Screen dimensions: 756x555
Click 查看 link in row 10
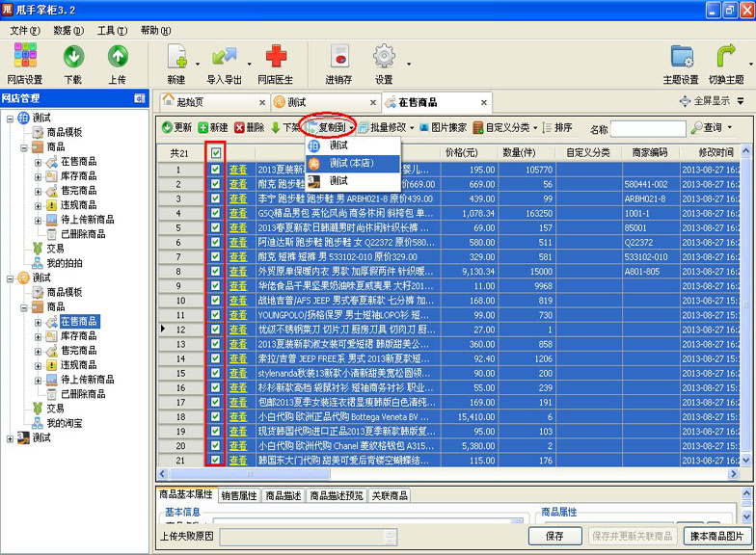click(238, 301)
